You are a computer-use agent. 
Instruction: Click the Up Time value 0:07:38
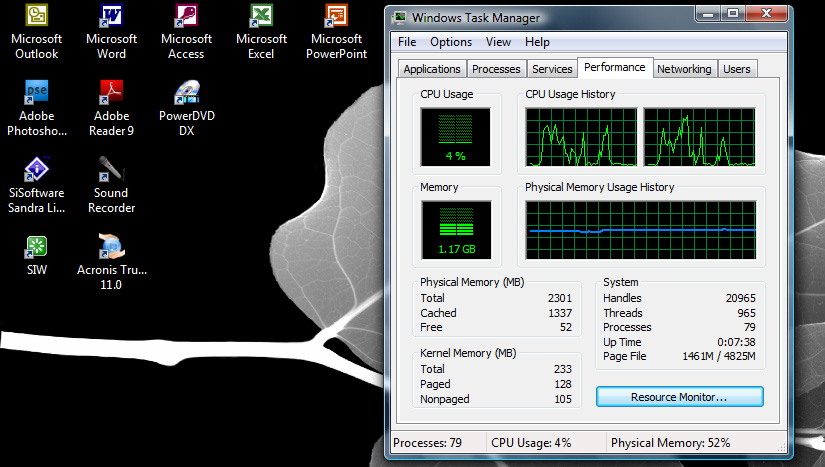(x=737, y=342)
